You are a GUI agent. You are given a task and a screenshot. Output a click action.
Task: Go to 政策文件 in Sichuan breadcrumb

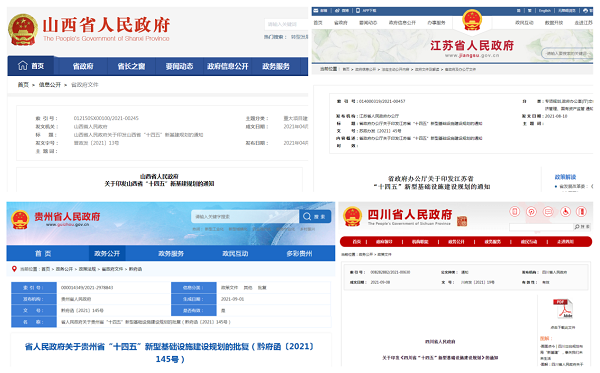point(384,254)
